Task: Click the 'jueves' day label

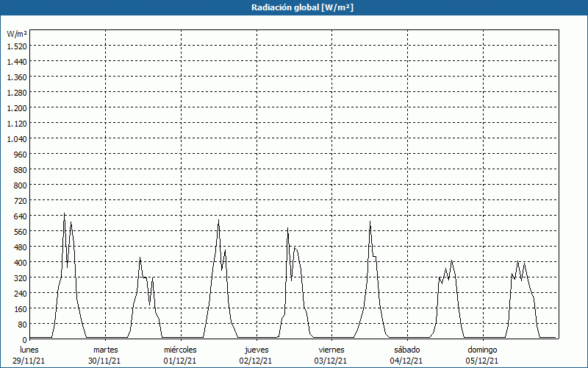Action: click(x=257, y=350)
